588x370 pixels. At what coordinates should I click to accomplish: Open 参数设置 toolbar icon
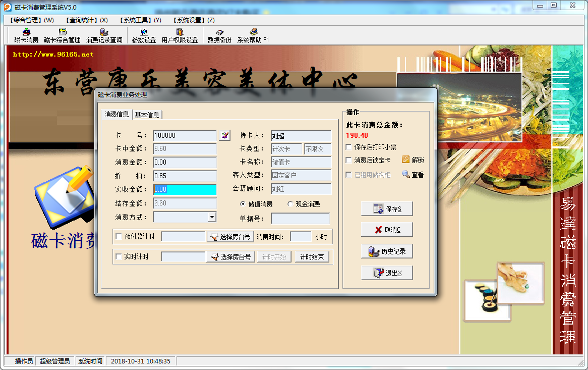[144, 36]
